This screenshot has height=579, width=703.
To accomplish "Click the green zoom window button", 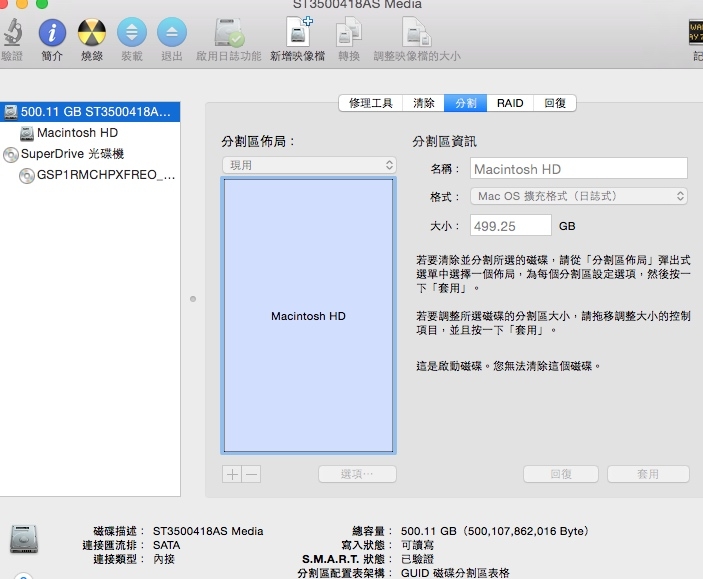I will tap(42, 4).
